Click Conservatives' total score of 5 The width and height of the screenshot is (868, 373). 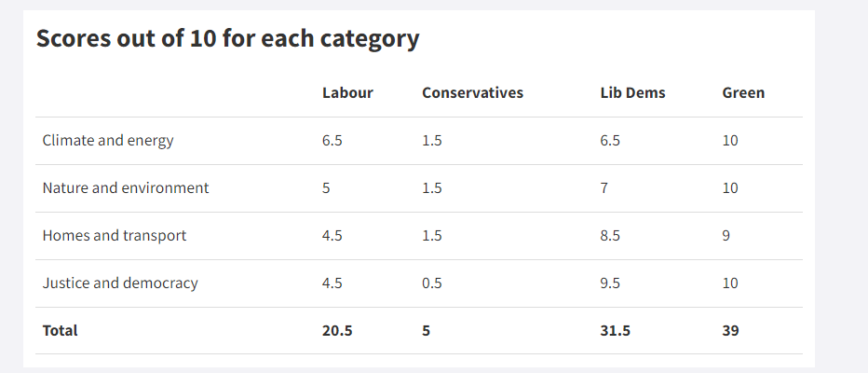tap(427, 331)
